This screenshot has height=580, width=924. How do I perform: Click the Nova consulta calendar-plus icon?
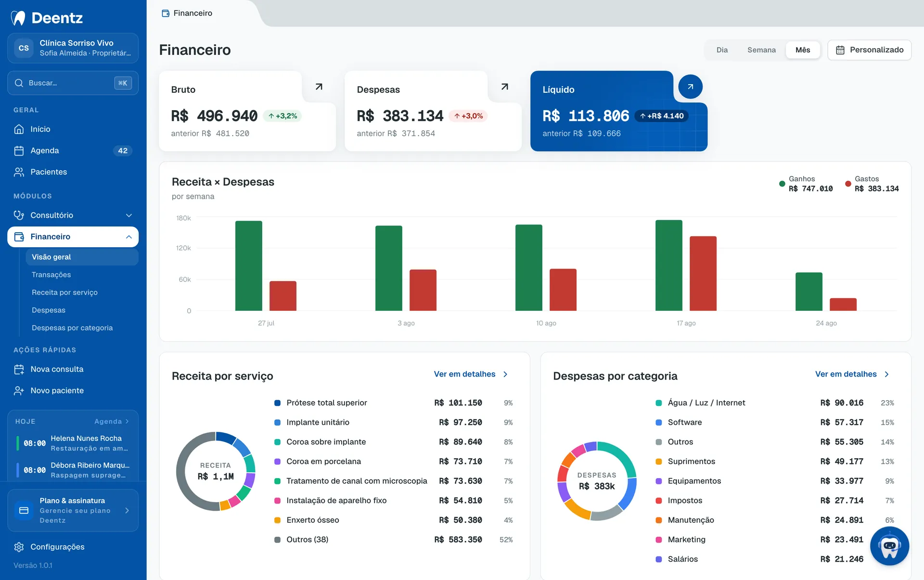(19, 369)
